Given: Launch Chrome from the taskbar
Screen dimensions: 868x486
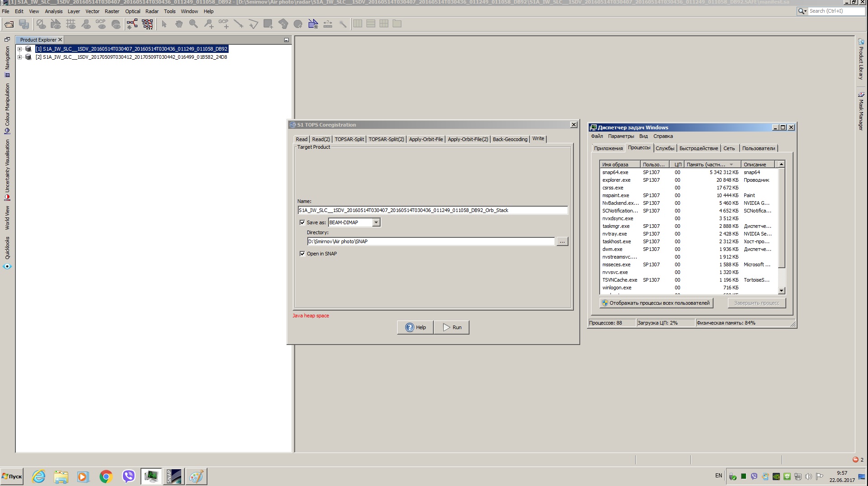Looking at the screenshot, I should pyautogui.click(x=106, y=476).
